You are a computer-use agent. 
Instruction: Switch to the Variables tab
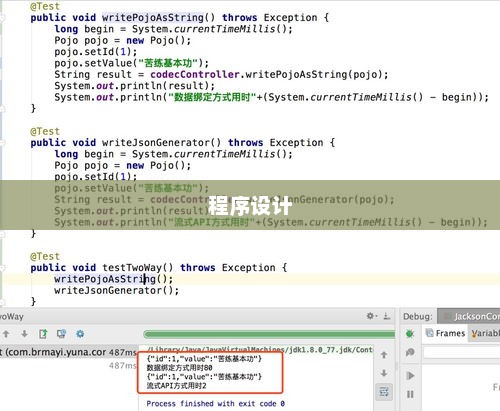[x=485, y=333]
